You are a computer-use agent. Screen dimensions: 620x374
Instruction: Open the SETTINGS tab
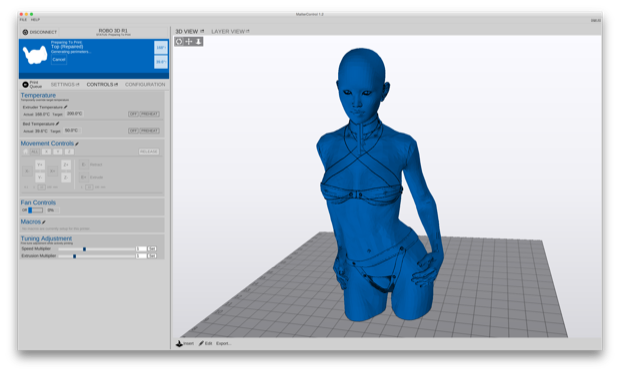pos(63,85)
